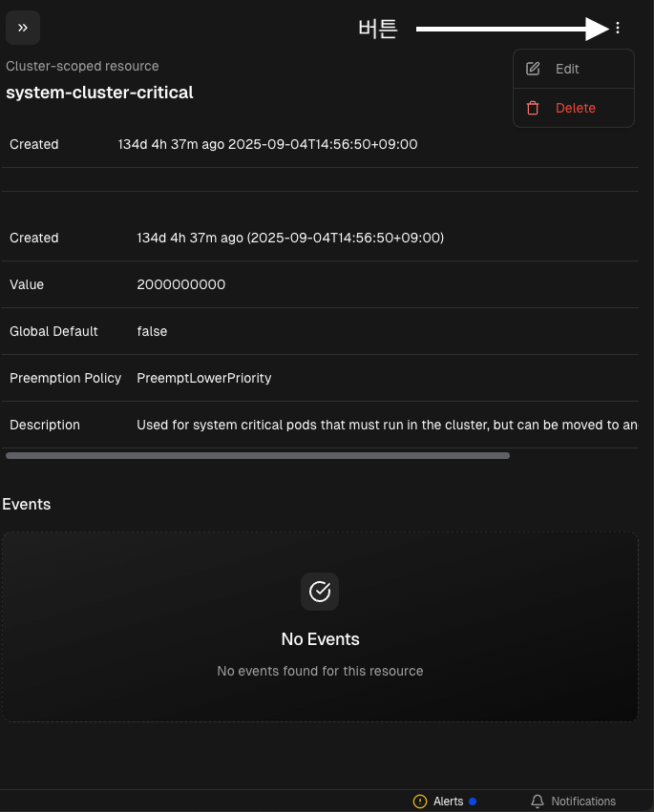Click the Events section heading
Screen dimensions: 654x812
(27, 504)
